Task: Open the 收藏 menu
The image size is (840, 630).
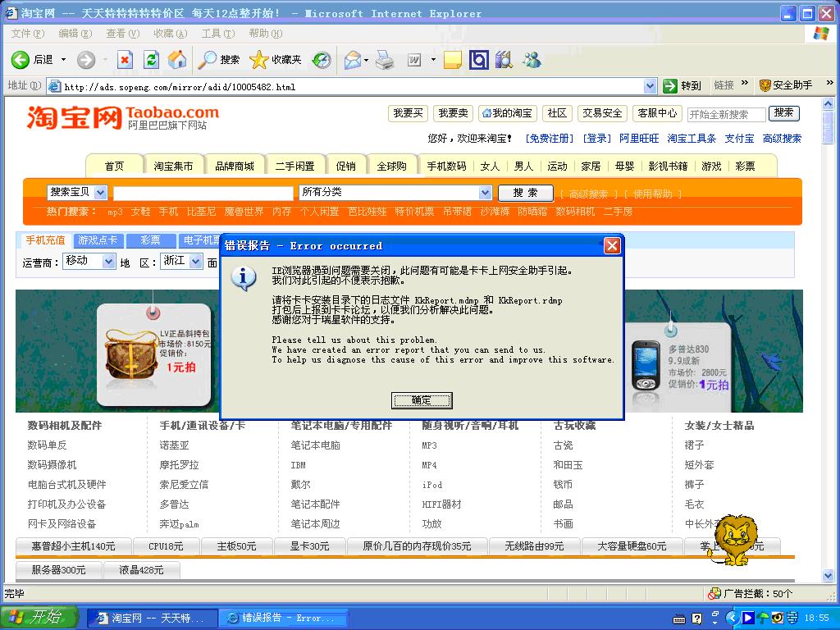Action: pyautogui.click(x=171, y=34)
